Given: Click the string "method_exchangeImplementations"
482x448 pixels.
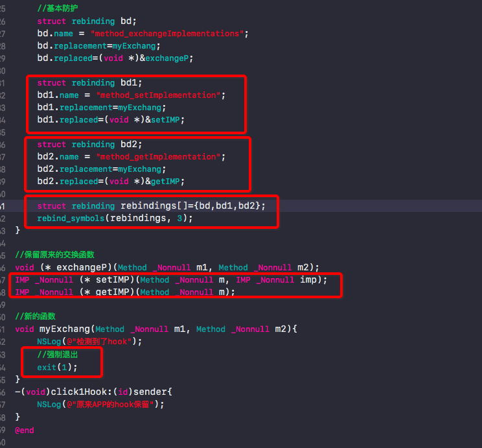Looking at the screenshot, I should (x=167, y=34).
